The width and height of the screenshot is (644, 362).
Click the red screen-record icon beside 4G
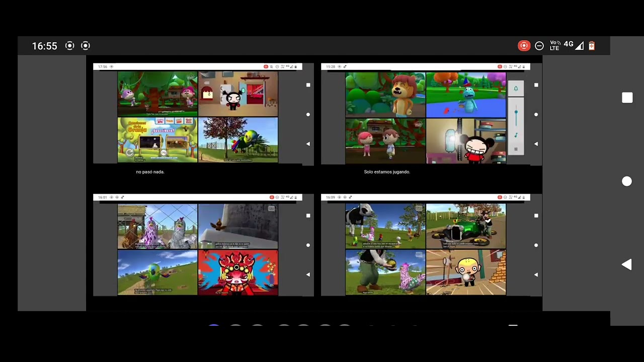[524, 46]
